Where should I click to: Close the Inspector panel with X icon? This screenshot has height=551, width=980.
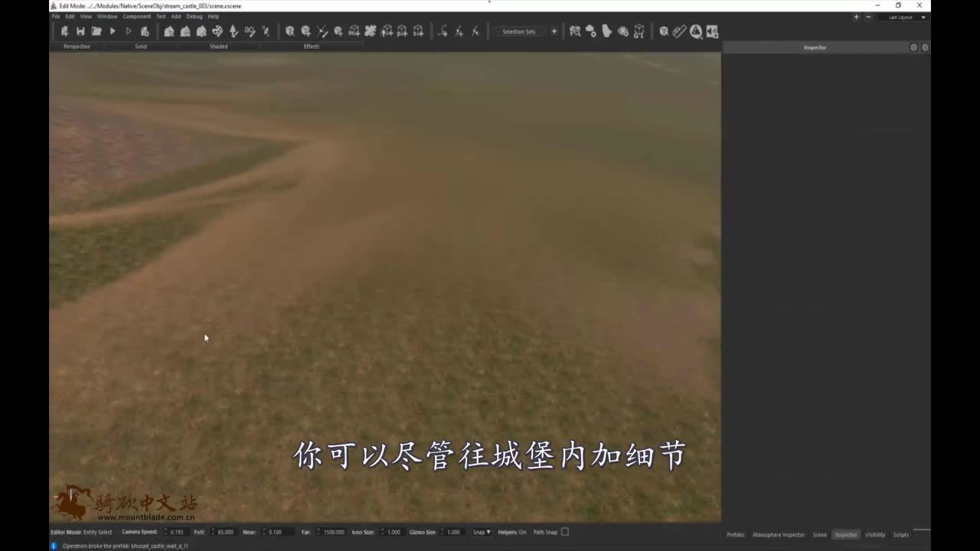point(925,47)
